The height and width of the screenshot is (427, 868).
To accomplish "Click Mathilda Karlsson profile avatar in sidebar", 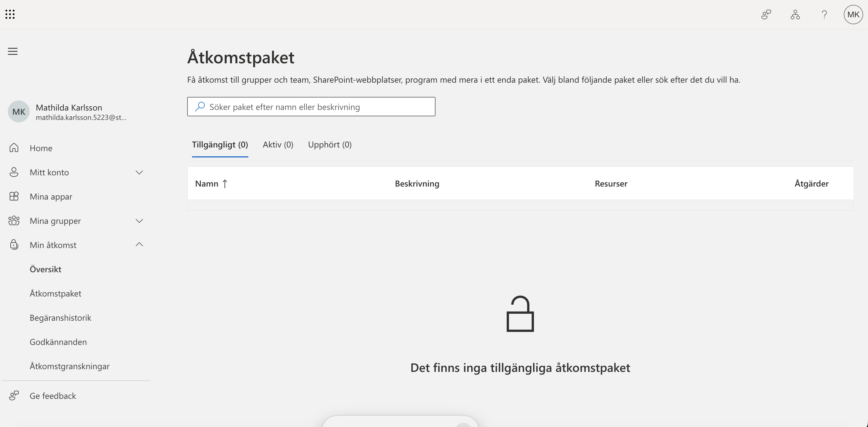I will (x=19, y=111).
